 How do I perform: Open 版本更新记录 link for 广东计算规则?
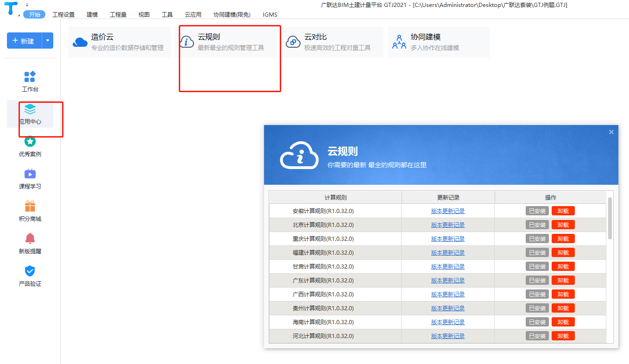448,281
